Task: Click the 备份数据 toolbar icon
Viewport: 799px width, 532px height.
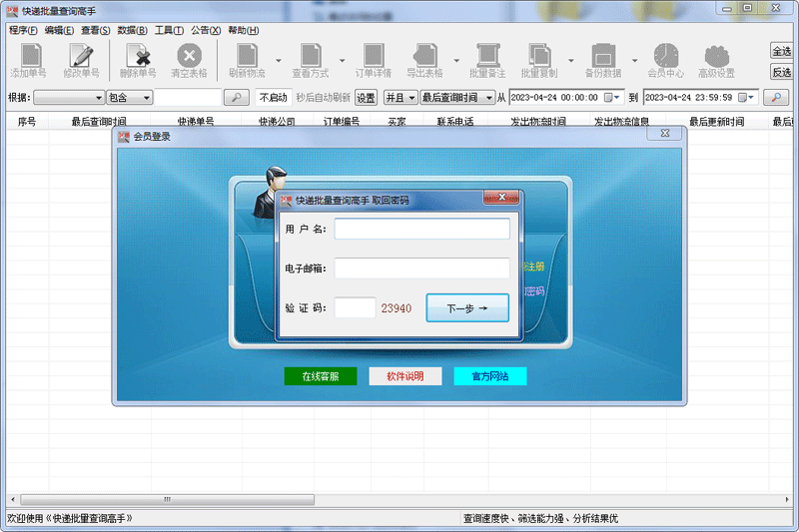Action: coord(603,61)
